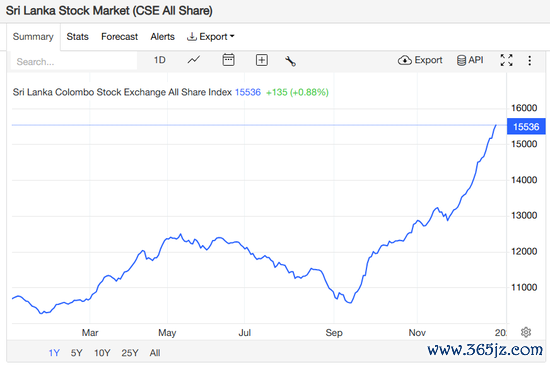This screenshot has height=365, width=550.
Task: Click the 16000 axis label
Action: pos(524,108)
